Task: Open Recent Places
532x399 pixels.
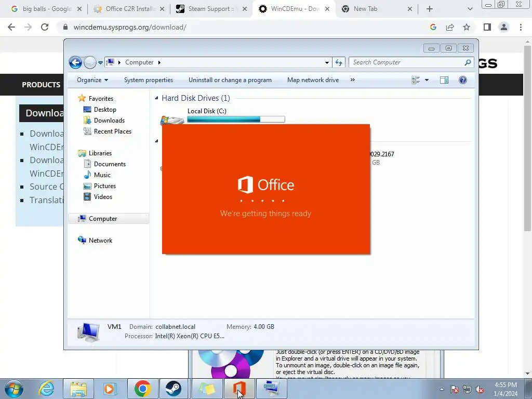Action: coord(108,131)
